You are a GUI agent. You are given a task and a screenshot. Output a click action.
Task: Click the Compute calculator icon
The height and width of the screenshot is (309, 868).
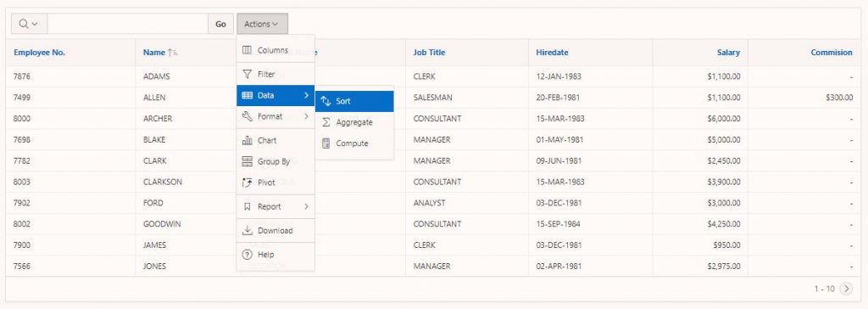point(326,143)
